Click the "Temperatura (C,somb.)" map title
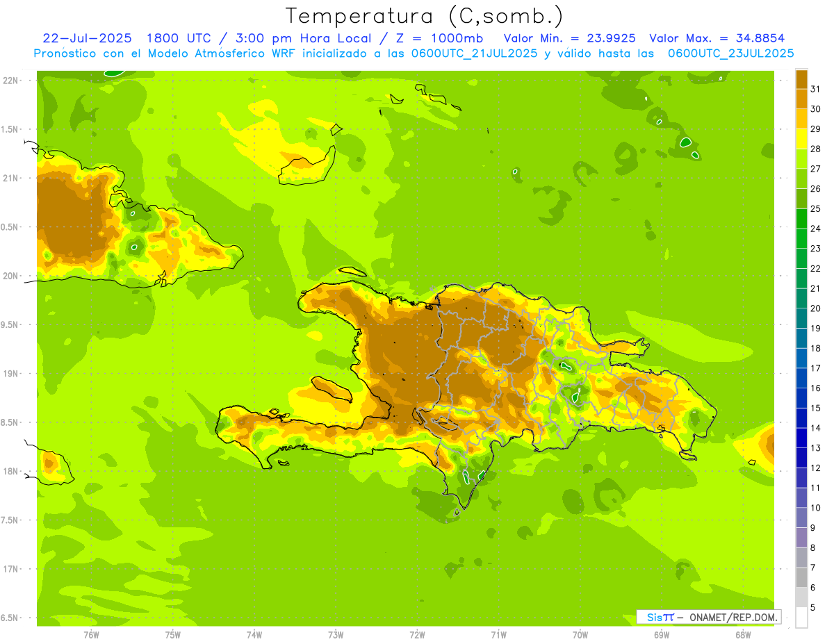This screenshot has width=834, height=644. [425, 17]
